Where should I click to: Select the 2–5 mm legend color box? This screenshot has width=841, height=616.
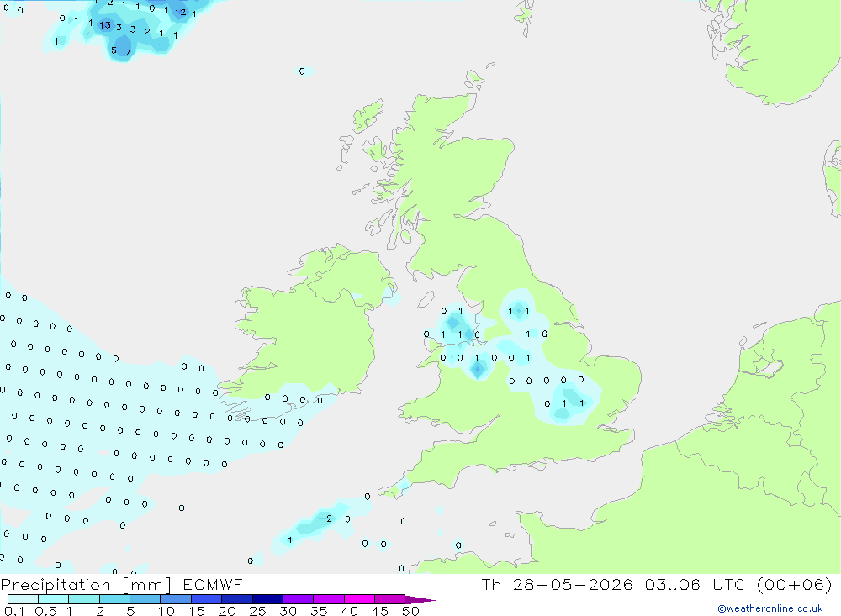point(114,599)
